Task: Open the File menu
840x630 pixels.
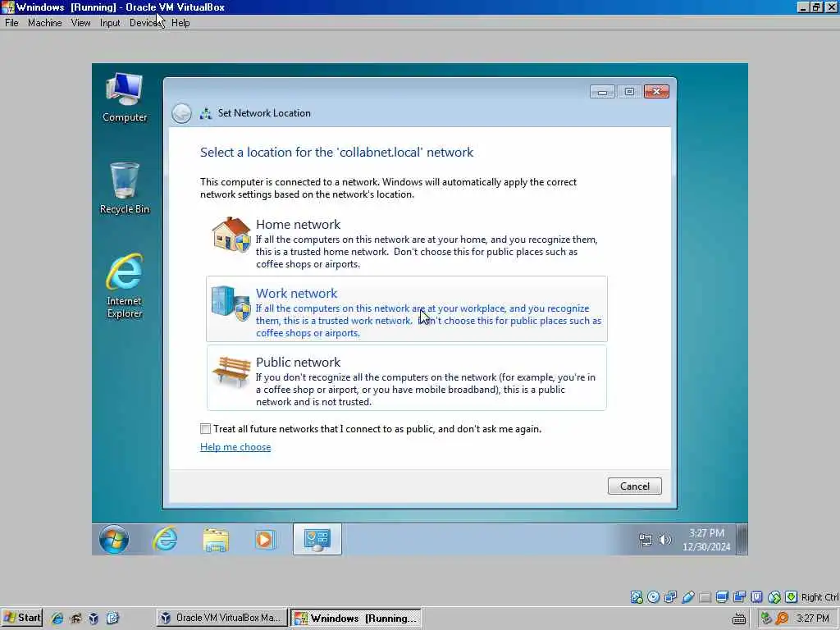Action: 11,22
